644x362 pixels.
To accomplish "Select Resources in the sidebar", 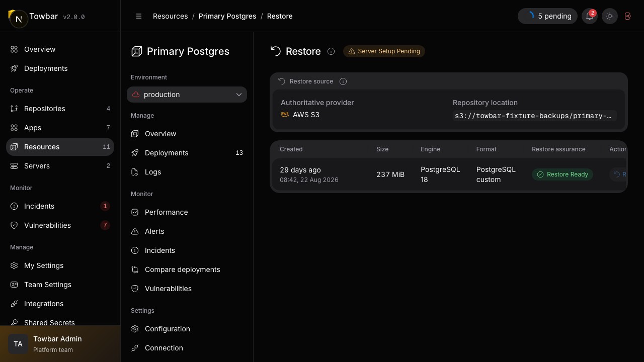I will [x=60, y=147].
